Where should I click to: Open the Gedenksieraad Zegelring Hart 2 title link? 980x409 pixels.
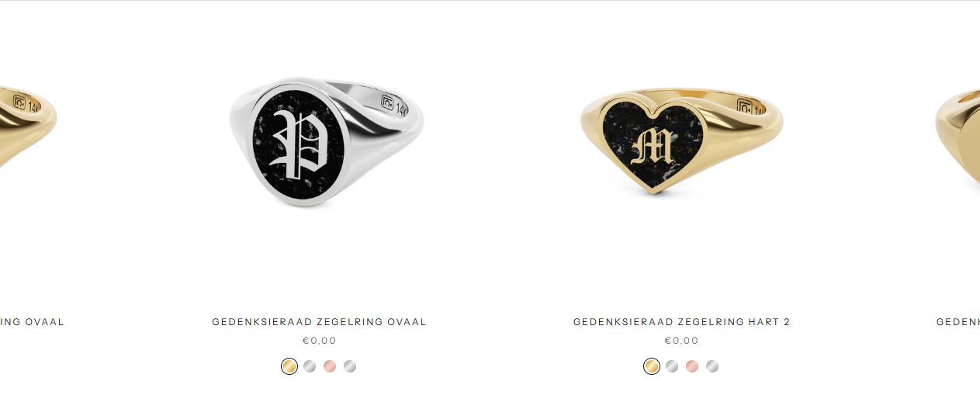(682, 322)
